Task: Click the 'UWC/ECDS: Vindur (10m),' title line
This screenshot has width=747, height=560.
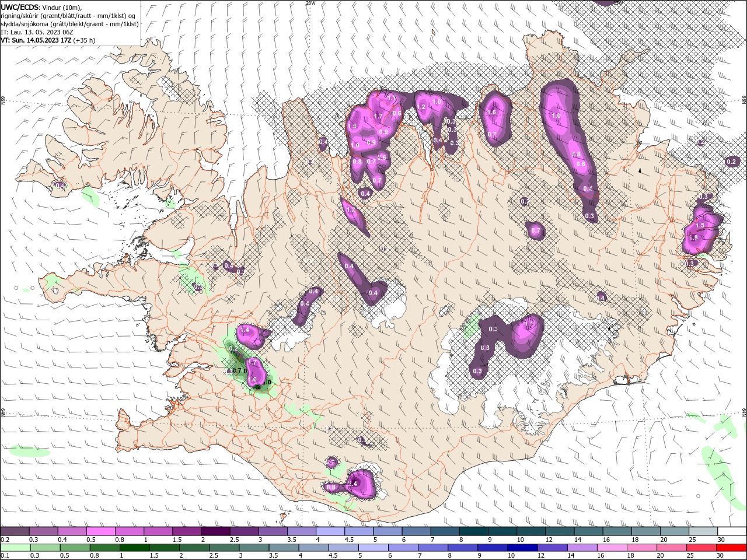Action: pyautogui.click(x=41, y=7)
